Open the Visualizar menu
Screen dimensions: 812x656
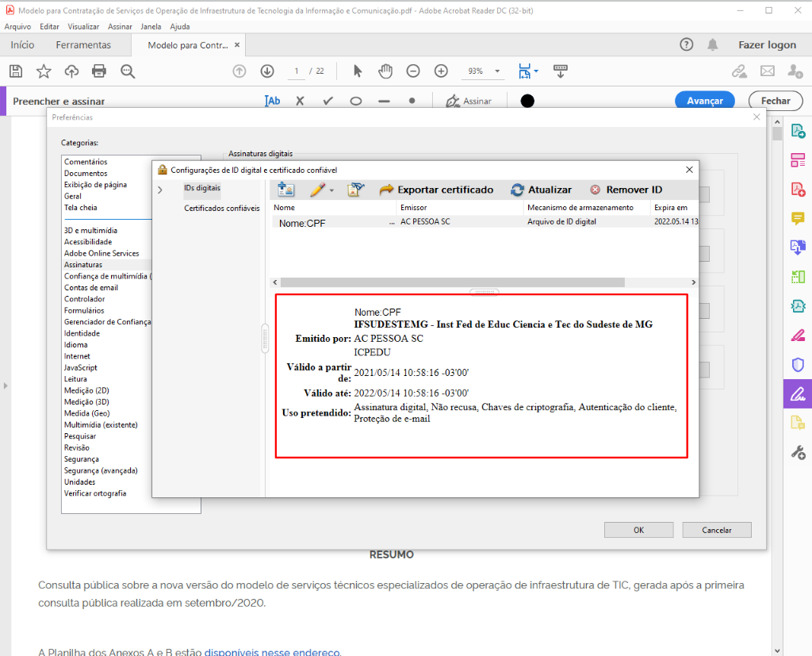click(x=83, y=26)
